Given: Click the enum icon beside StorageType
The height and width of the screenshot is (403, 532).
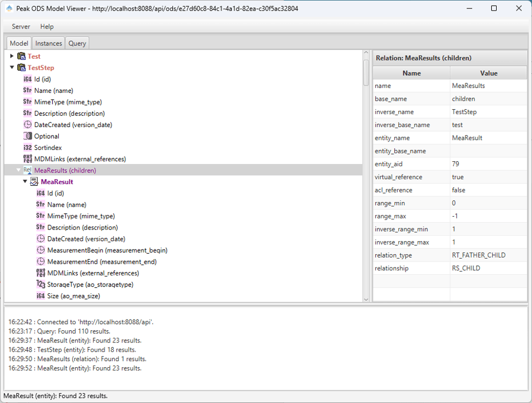Looking at the screenshot, I should pos(41,284).
